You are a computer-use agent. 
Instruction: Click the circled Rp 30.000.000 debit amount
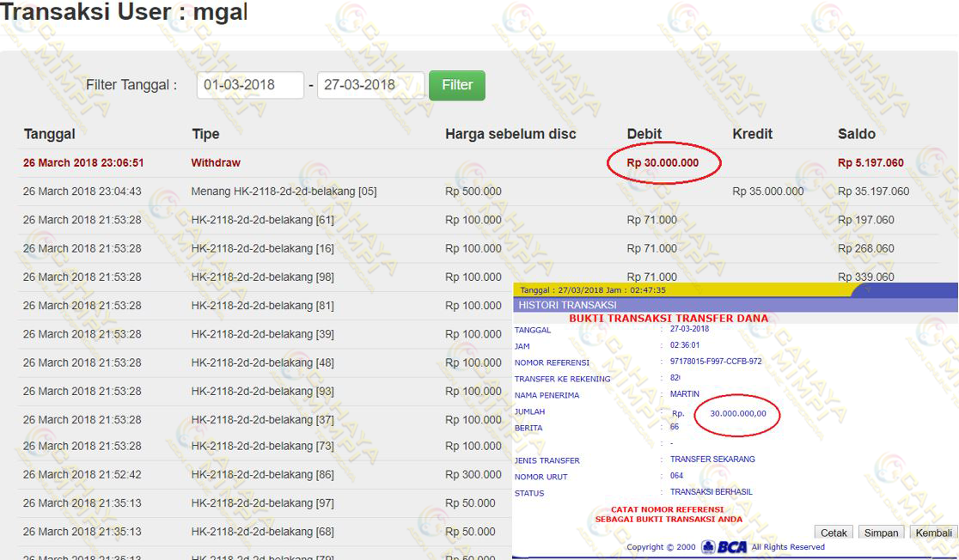[663, 162]
